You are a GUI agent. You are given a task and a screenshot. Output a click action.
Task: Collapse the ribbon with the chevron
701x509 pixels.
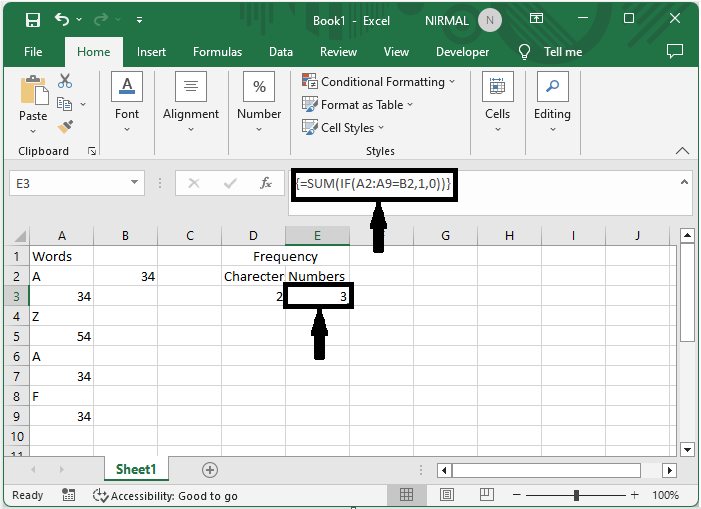click(682, 151)
